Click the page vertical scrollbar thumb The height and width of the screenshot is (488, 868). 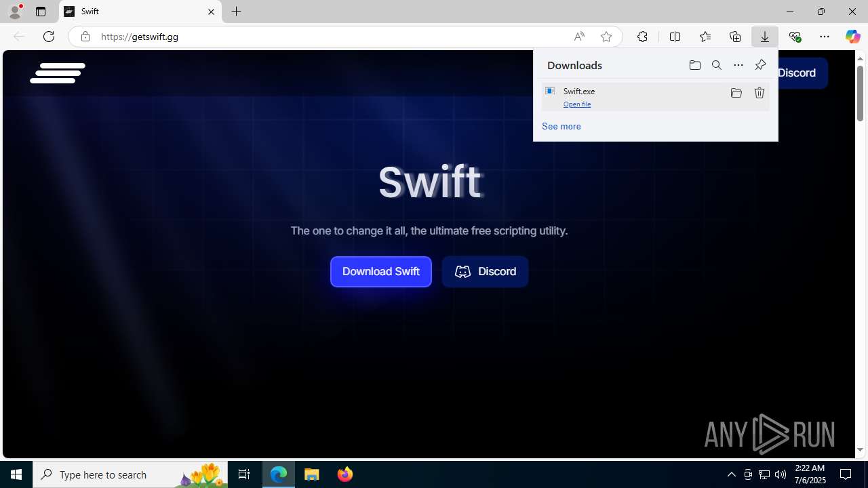click(860, 93)
